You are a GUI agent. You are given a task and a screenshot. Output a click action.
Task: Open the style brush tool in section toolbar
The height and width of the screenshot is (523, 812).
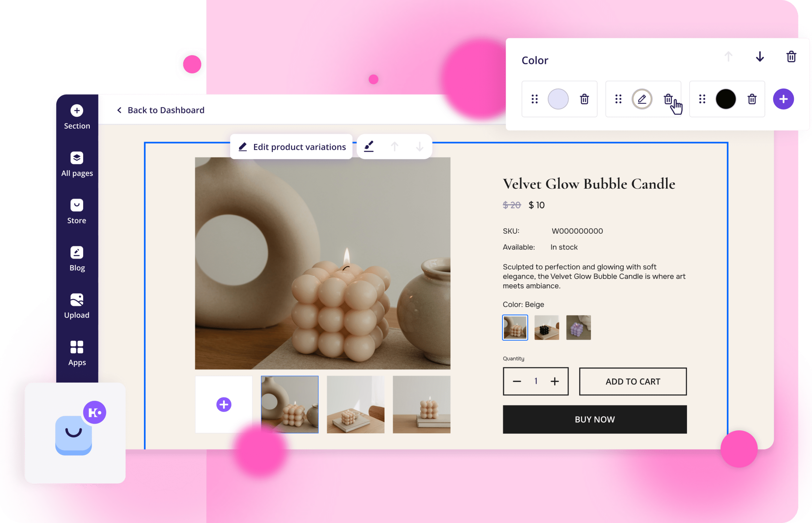369,147
